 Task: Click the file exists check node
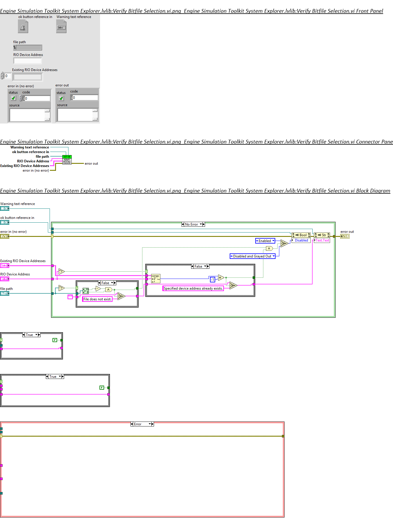pyautogui.click(x=86, y=291)
